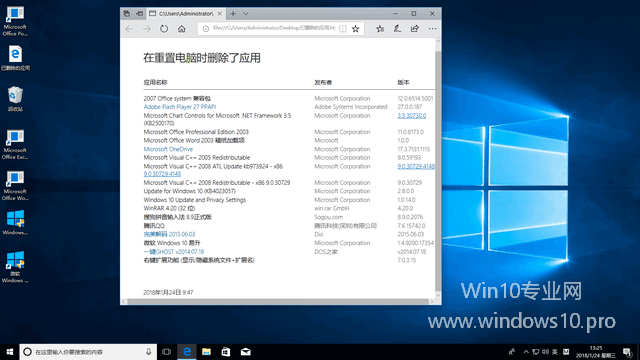Open the Windows... desktop shortcut
This screenshot has height=360, width=640.
point(15,223)
